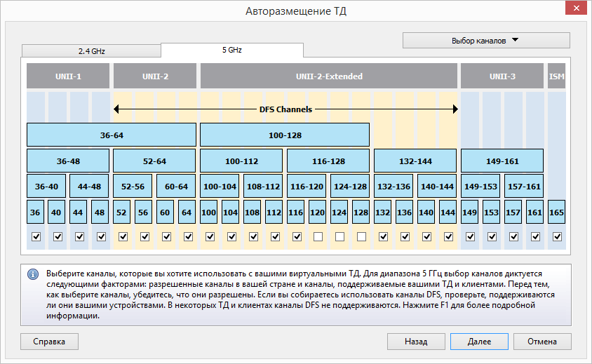Screen dimensions: 592x364
Task: Choose the 157-161 channel pair
Action: click(524, 186)
